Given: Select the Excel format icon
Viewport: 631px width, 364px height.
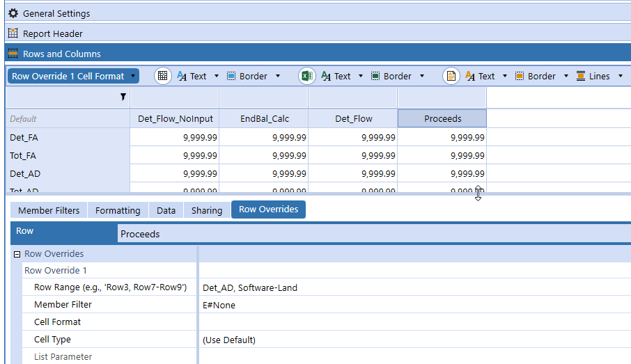Looking at the screenshot, I should coord(307,77).
